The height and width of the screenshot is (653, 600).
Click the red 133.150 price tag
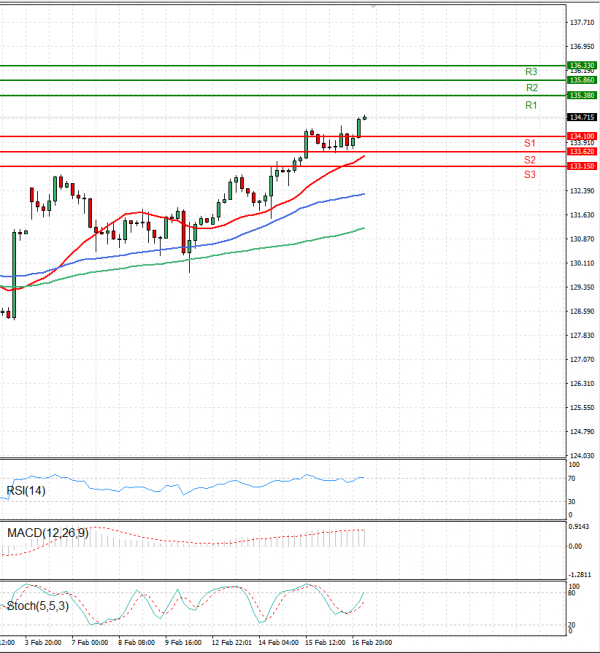(582, 166)
